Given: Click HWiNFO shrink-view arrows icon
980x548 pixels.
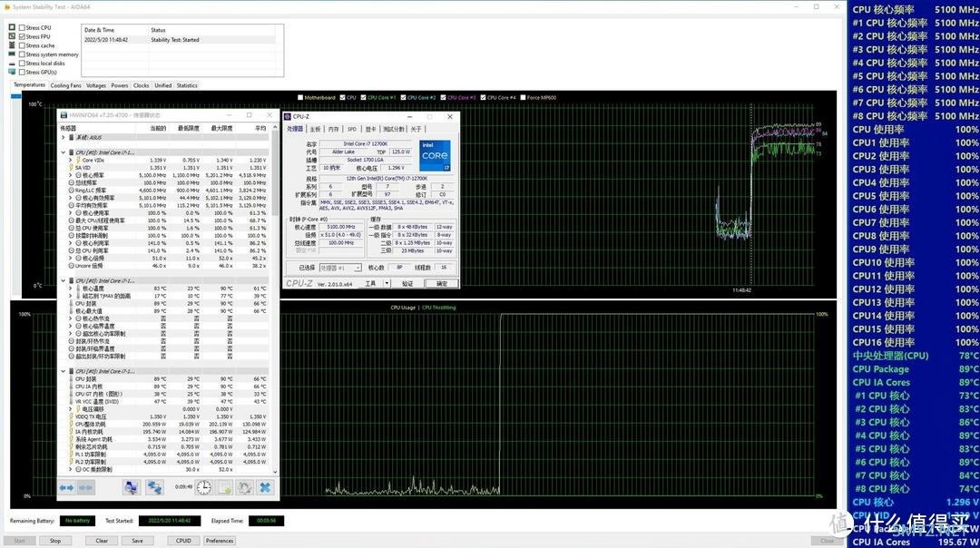Looking at the screenshot, I should [x=85, y=487].
